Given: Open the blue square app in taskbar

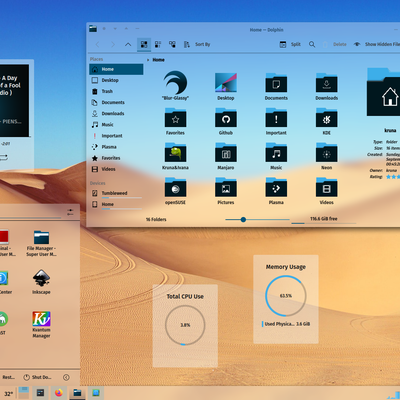Looking at the screenshot, I should (x=96, y=393).
